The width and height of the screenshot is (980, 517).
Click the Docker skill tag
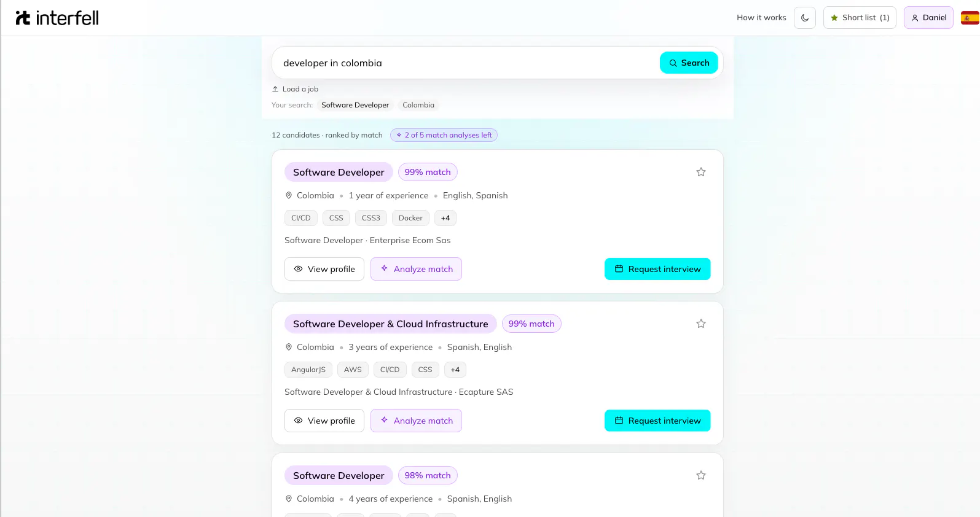[x=410, y=218]
